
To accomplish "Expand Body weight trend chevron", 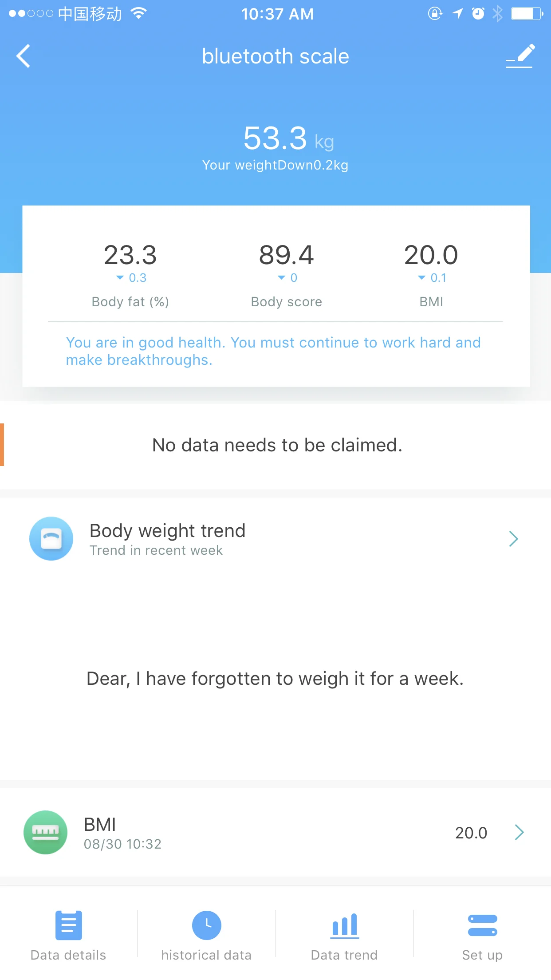I will click(513, 539).
